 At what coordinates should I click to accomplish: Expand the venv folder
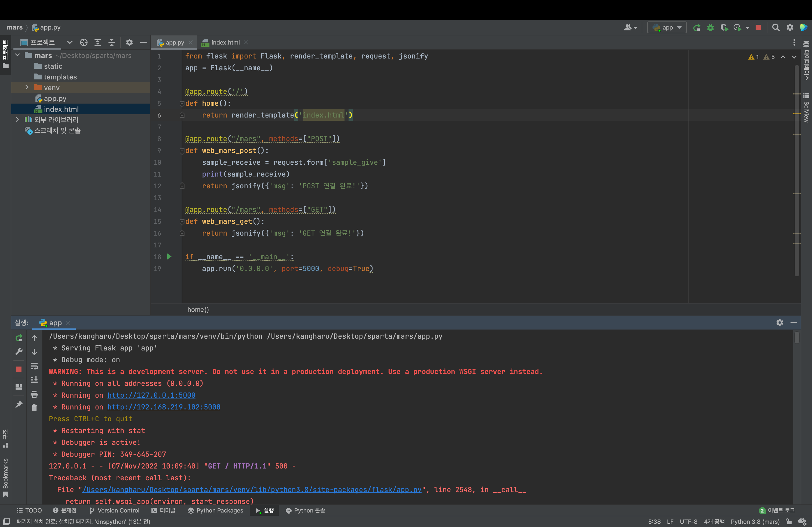27,87
